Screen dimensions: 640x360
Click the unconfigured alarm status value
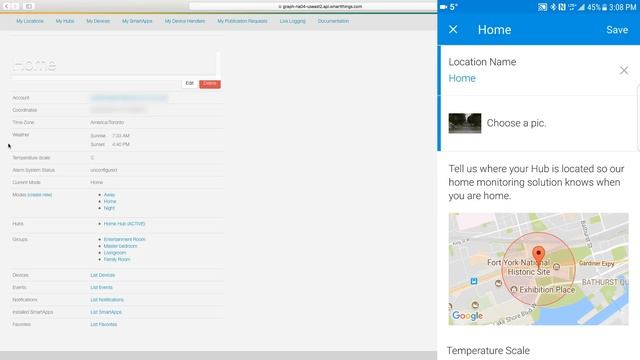tap(104, 170)
